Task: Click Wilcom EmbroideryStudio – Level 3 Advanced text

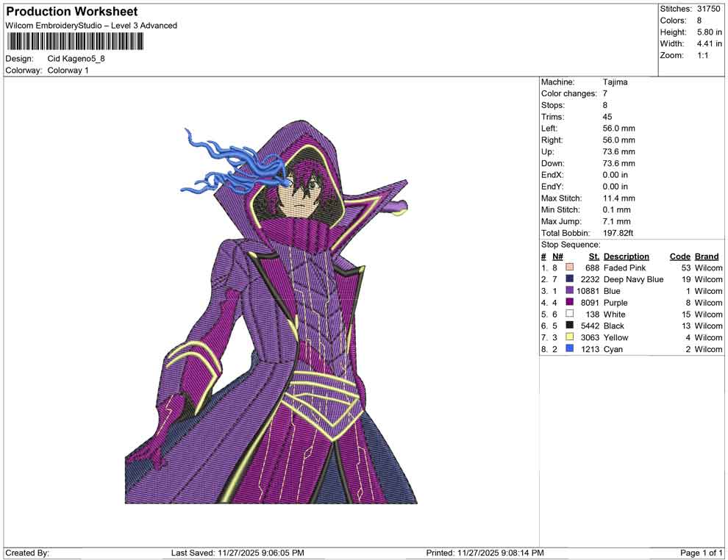Action: [x=91, y=26]
